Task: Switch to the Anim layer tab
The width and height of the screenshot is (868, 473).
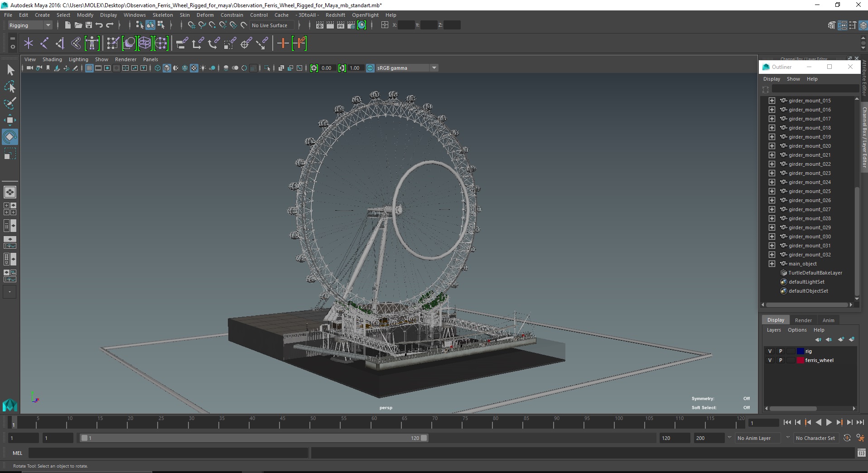Action: [x=828, y=320]
